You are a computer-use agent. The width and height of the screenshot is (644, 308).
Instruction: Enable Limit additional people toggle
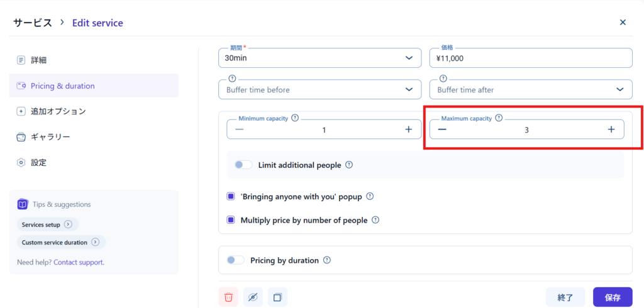(x=243, y=165)
